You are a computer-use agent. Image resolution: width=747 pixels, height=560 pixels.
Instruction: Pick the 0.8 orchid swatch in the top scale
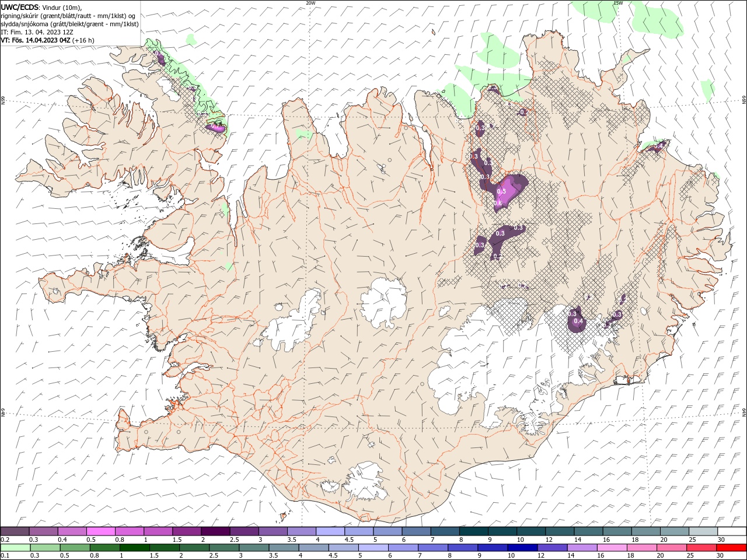130,531
